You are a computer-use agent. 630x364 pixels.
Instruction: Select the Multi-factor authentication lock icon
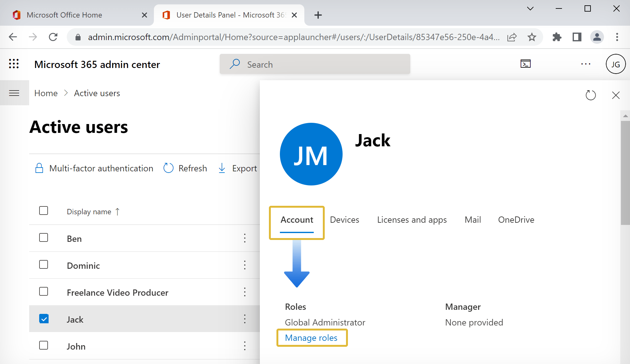39,168
